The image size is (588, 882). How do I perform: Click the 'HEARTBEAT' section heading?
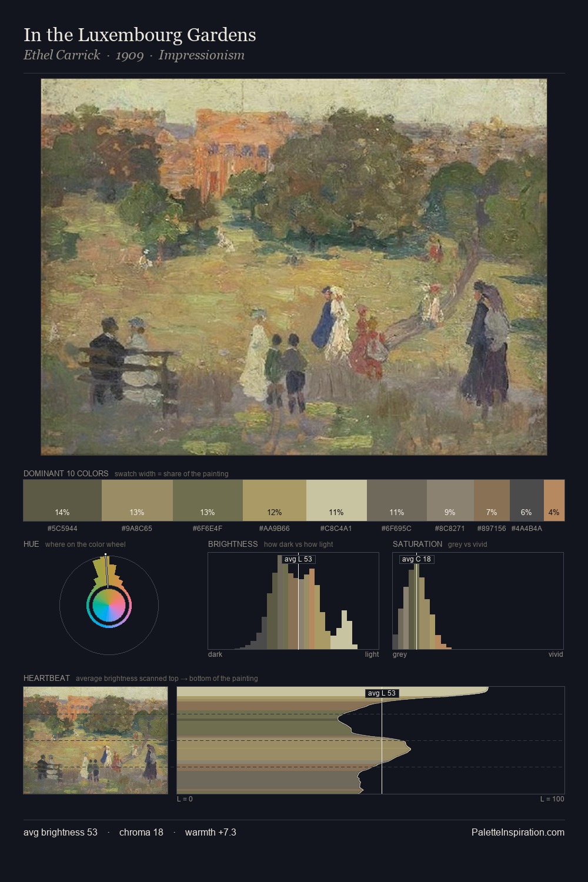(x=46, y=678)
